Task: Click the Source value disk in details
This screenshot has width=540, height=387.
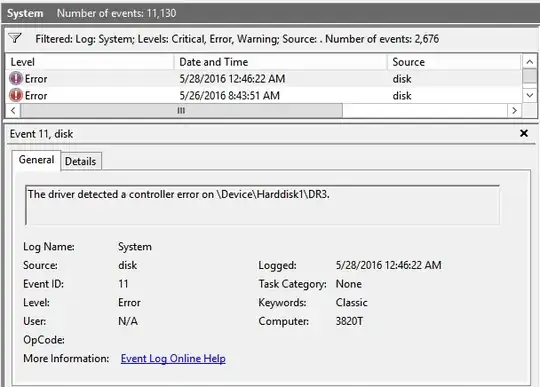Action: click(x=127, y=265)
